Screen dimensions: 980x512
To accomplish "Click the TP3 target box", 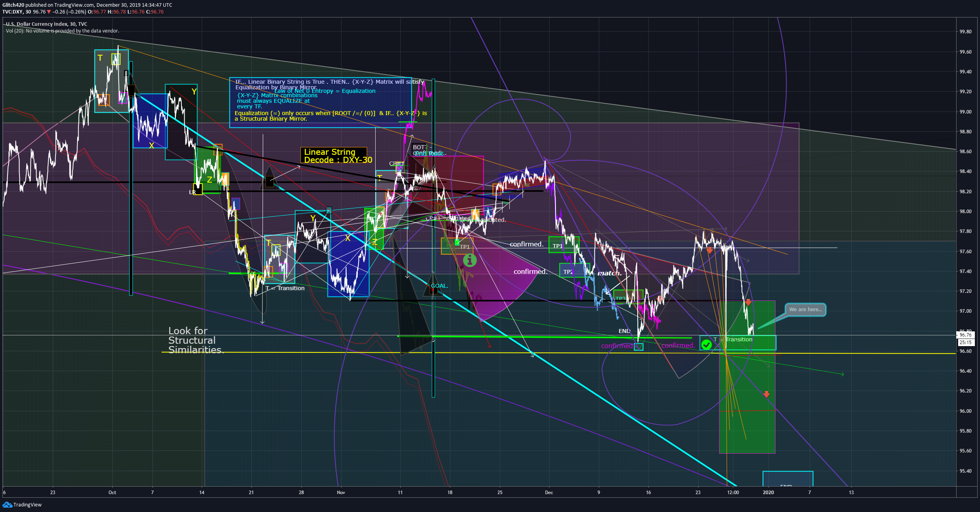I will point(627,296).
